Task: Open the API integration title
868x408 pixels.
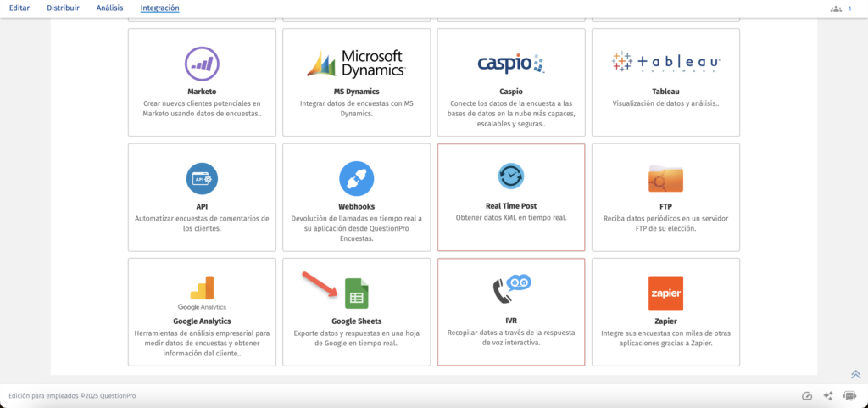Action: click(202, 206)
